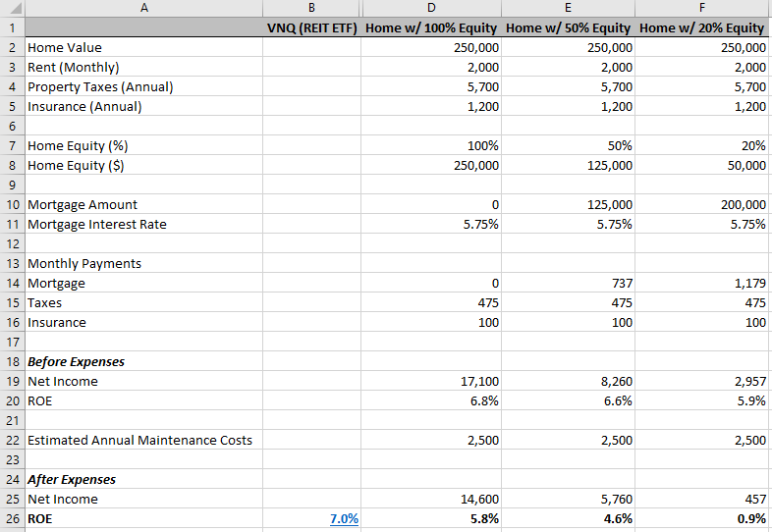Image resolution: width=772 pixels, height=532 pixels.
Task: Select the Property Taxes (Annual) cell
Action: (143, 86)
